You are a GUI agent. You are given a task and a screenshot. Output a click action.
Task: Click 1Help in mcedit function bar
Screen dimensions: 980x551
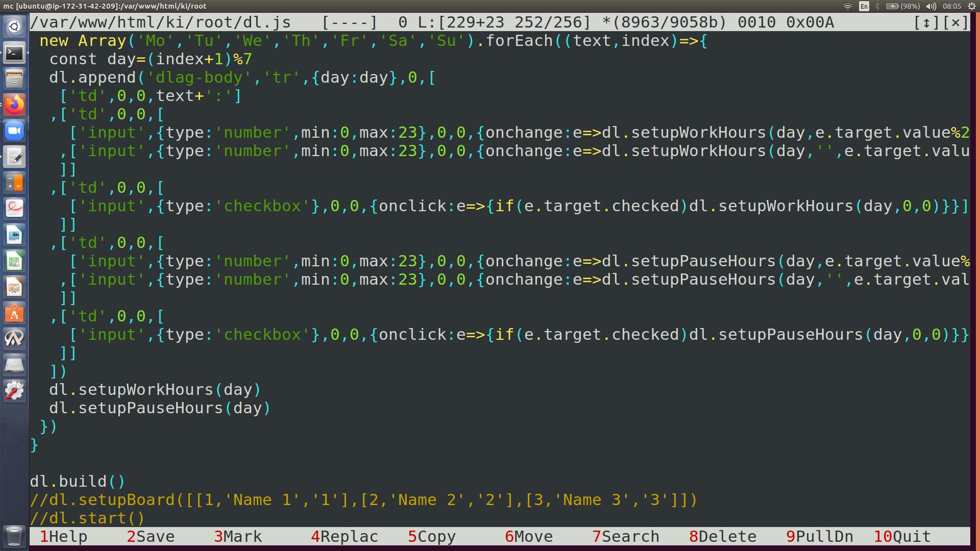click(x=63, y=537)
